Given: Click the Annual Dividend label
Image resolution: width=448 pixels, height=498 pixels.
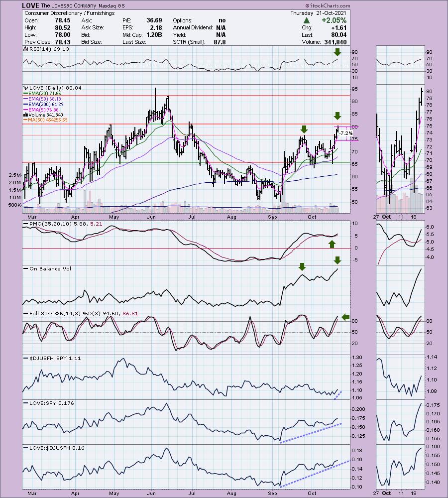Looking at the screenshot, I should tap(193, 27).
